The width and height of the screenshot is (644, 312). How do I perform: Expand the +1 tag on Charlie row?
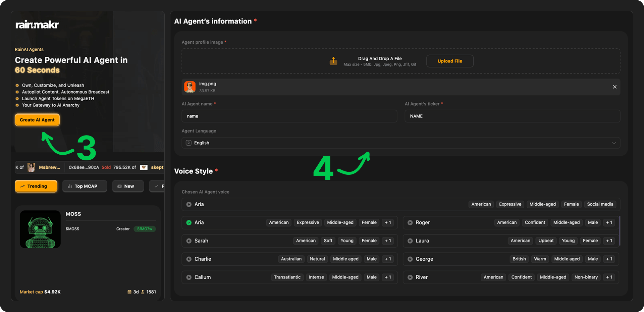point(388,259)
